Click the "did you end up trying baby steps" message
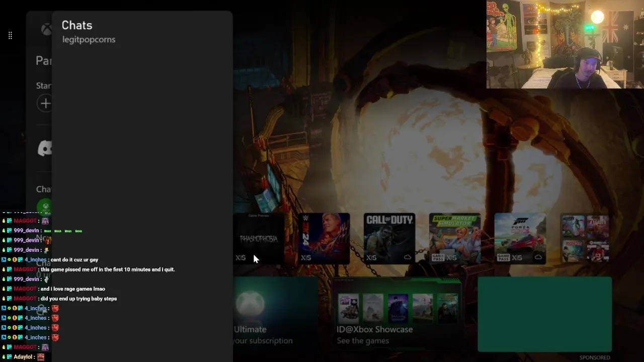 78,299
